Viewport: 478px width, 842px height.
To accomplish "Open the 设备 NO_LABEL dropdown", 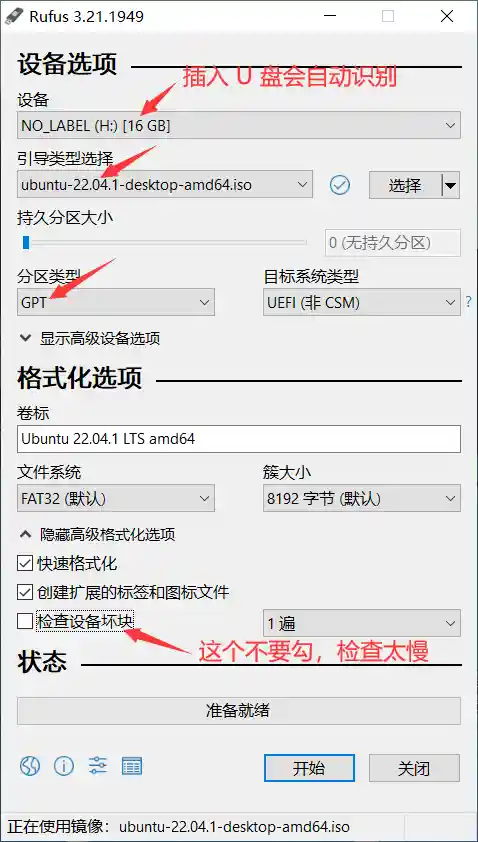I will coord(238,125).
